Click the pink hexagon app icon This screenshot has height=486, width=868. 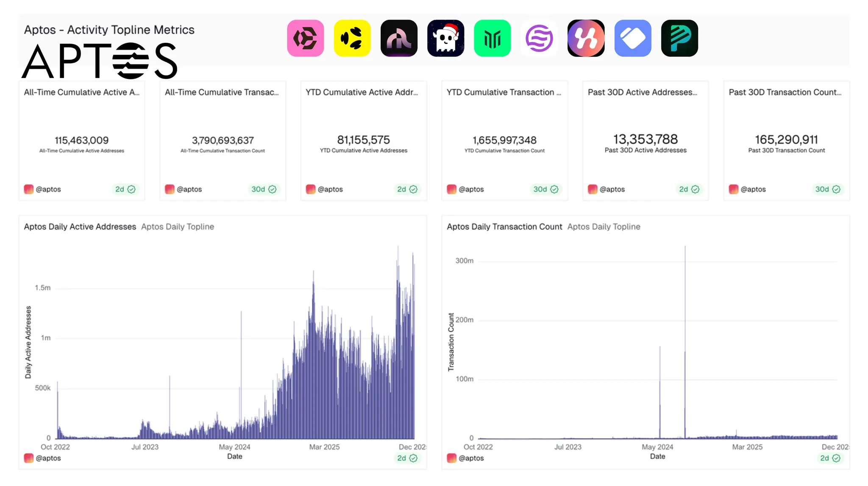click(x=305, y=38)
